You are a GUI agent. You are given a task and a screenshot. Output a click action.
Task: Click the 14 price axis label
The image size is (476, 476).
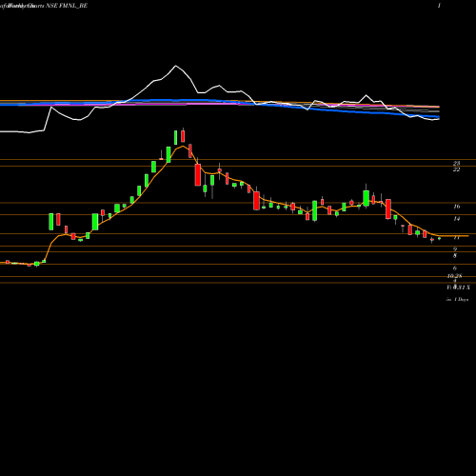pyautogui.click(x=457, y=219)
